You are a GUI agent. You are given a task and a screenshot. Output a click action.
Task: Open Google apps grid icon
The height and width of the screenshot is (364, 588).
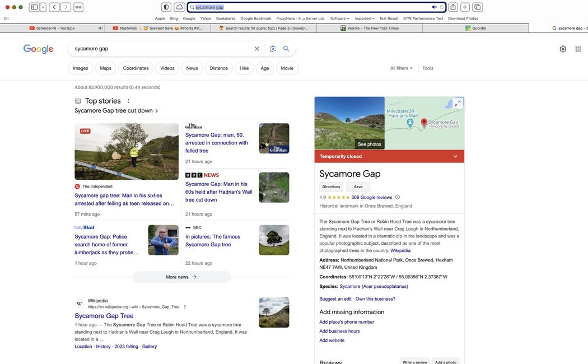(x=578, y=49)
